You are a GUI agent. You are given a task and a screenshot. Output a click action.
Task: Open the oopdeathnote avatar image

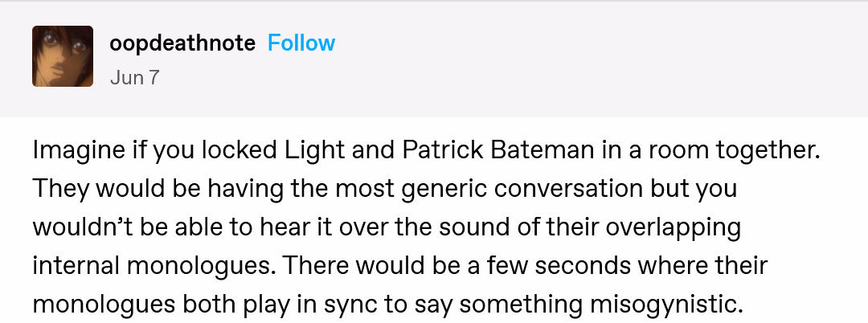click(x=63, y=56)
